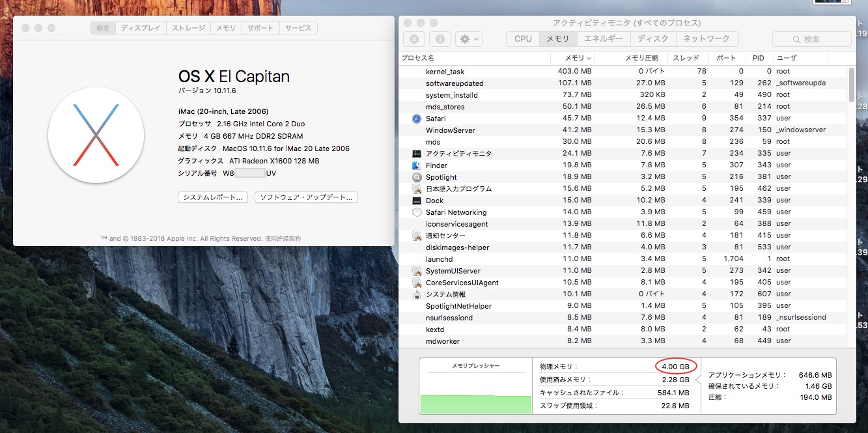The image size is (868, 433).
Task: Select the ディスプレイ tab in About window
Action: click(x=141, y=28)
